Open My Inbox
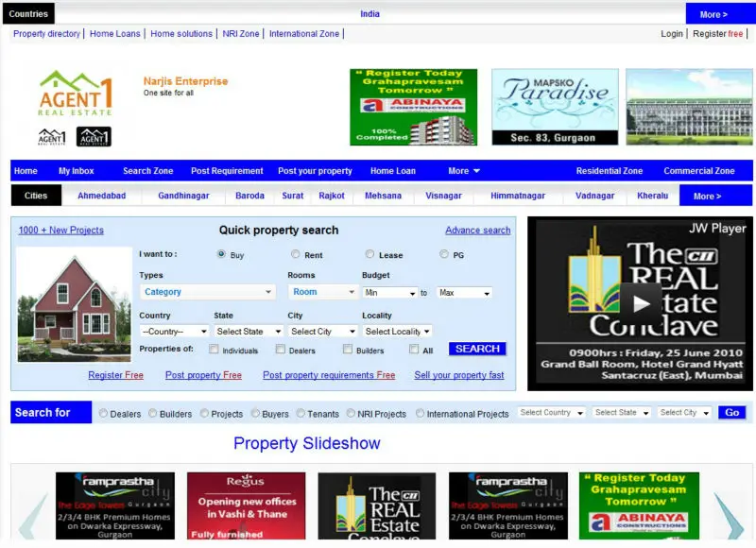756x548 pixels. click(x=77, y=171)
